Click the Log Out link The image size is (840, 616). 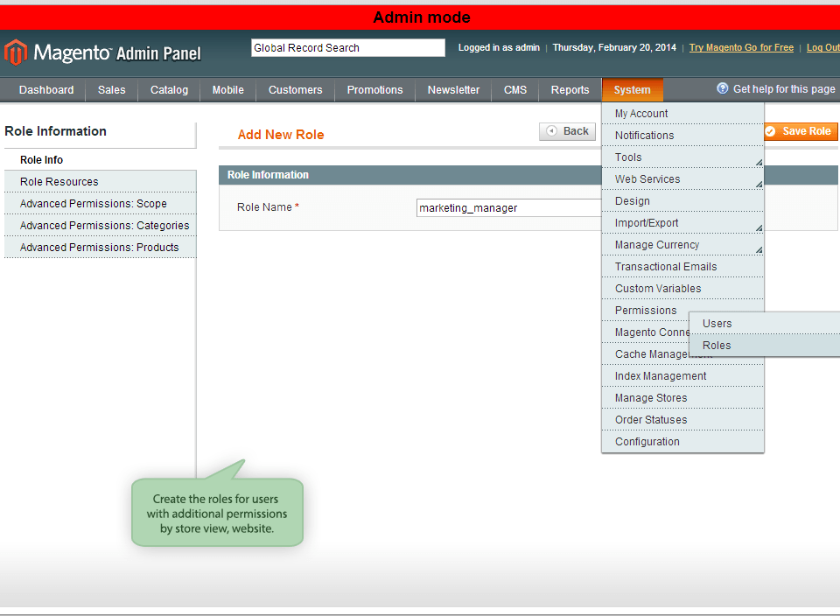(822, 47)
